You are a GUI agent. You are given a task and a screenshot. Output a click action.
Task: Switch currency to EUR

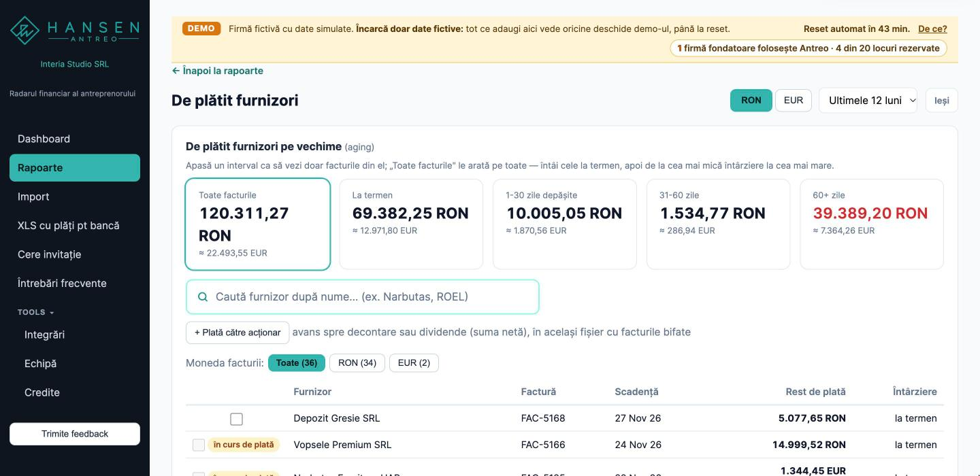794,101
